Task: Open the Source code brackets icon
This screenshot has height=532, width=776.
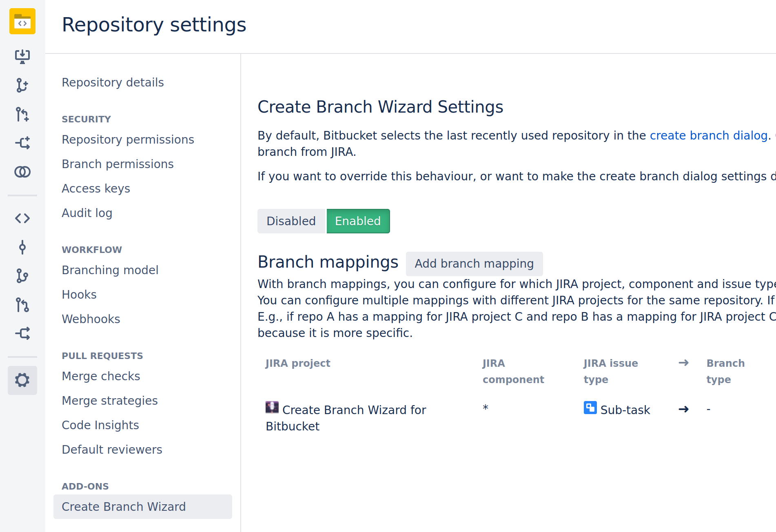Action: click(x=22, y=218)
